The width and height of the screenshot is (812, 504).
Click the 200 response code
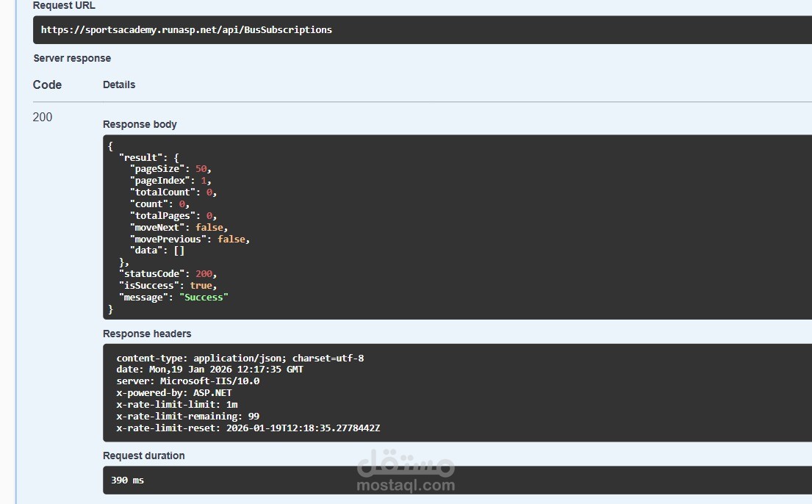click(43, 117)
